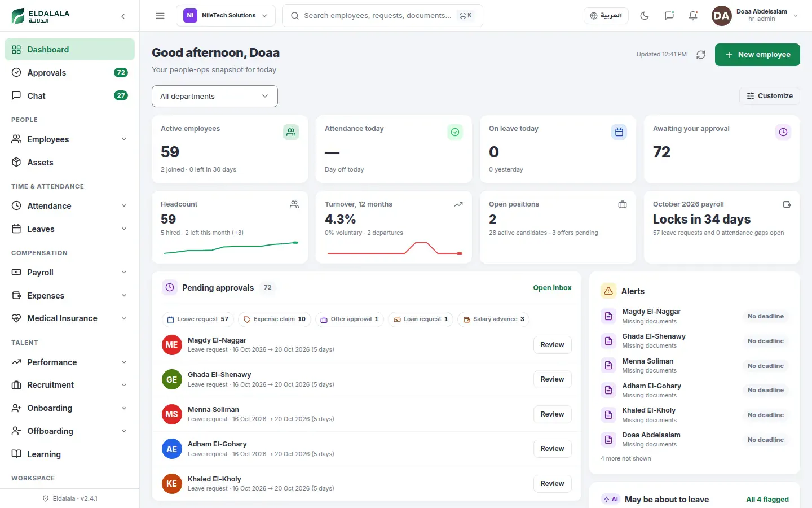Click the Awaiting your approval clock icon
Image resolution: width=812 pixels, height=508 pixels.
[x=783, y=132]
